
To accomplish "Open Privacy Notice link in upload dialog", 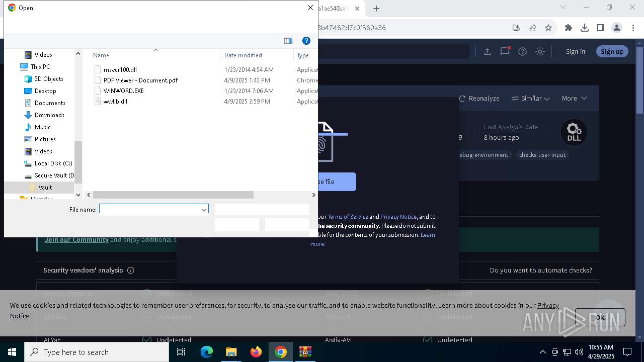I will (x=398, y=217).
